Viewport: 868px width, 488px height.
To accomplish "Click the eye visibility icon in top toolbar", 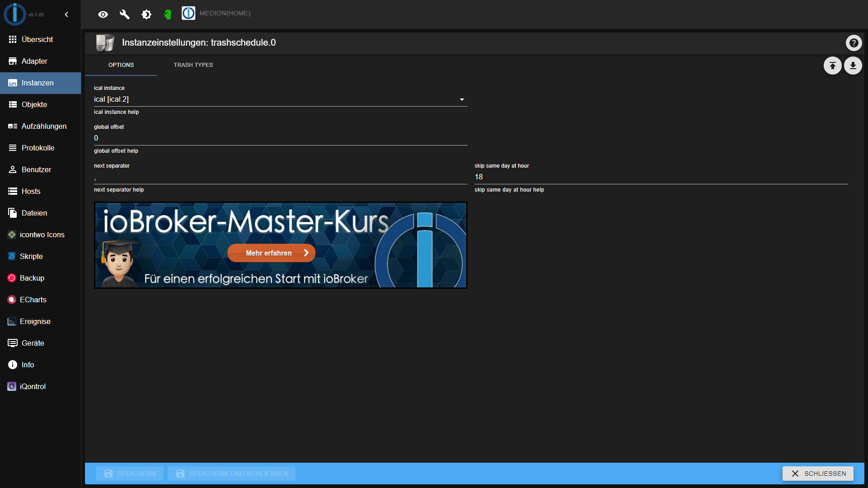I will [103, 14].
